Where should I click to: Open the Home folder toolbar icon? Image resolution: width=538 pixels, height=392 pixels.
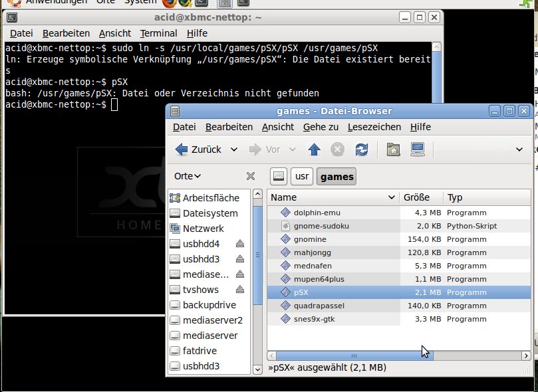393,149
